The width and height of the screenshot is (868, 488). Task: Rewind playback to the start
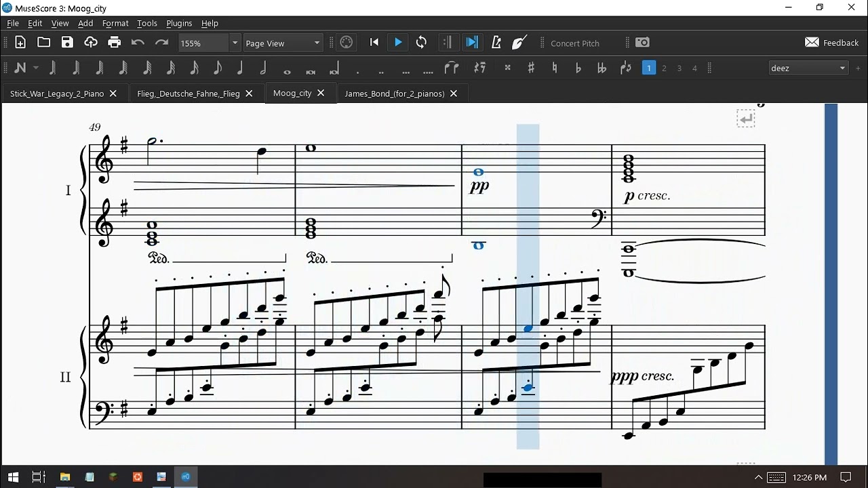click(374, 43)
